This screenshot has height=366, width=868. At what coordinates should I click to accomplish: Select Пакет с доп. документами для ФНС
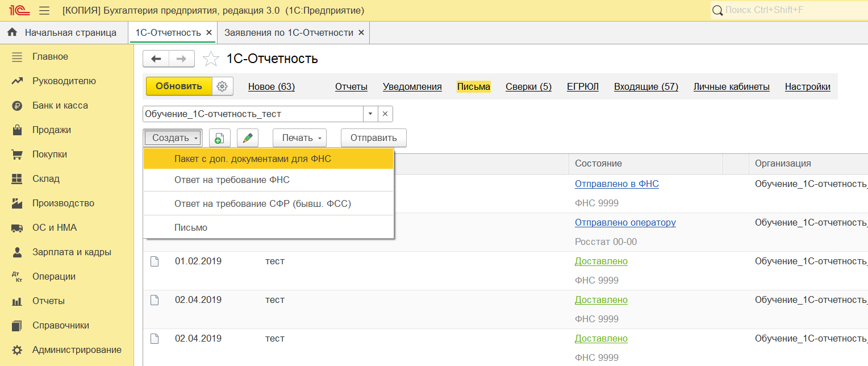tap(268, 159)
